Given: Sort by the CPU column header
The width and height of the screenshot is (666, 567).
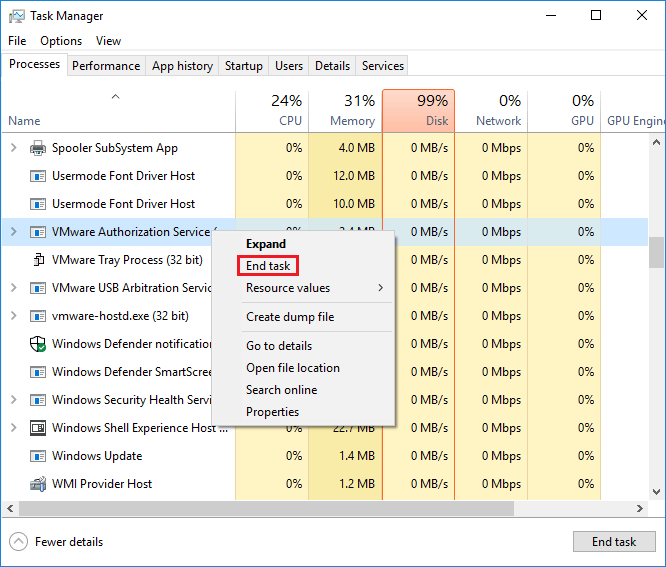Looking at the screenshot, I should point(272,110).
